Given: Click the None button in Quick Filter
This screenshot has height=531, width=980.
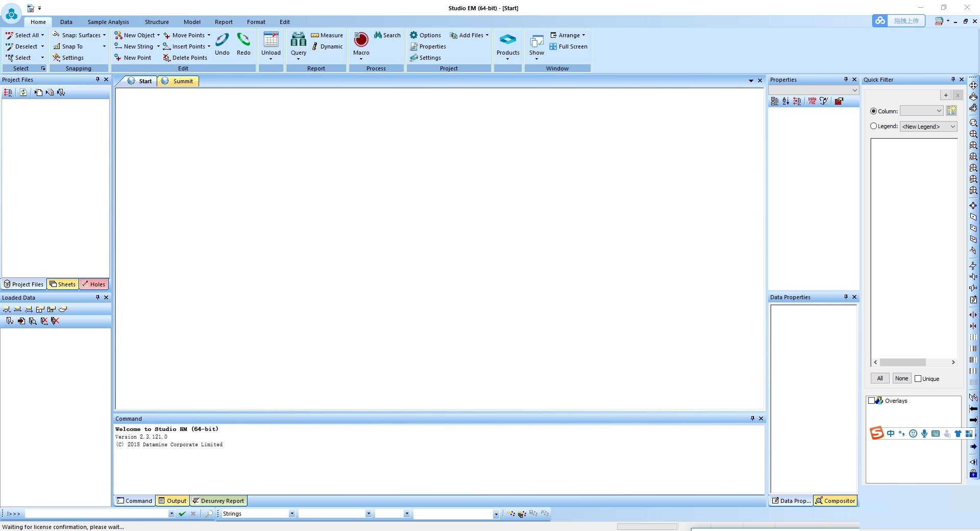Looking at the screenshot, I should (x=901, y=378).
